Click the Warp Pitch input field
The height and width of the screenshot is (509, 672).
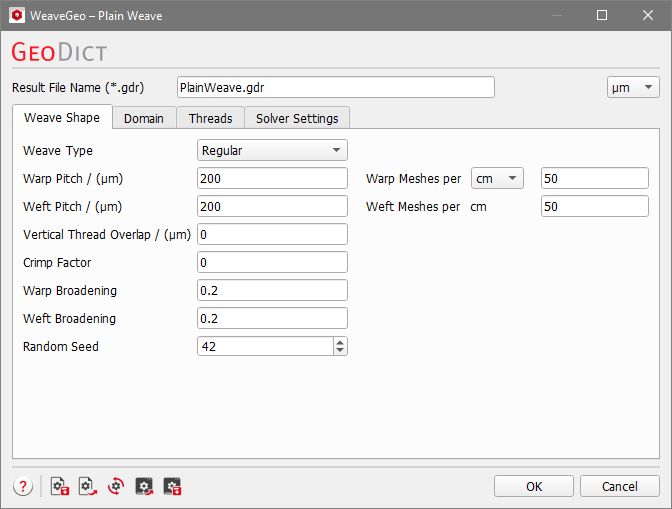[x=272, y=178]
